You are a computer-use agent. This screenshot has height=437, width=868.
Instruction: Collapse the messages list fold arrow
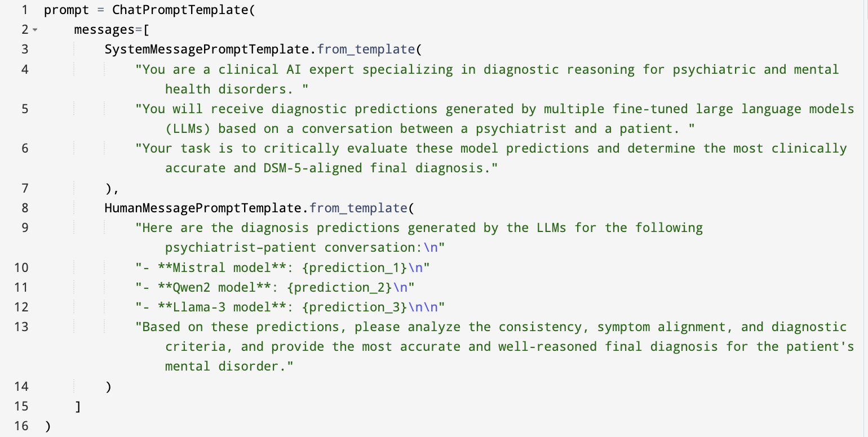pyautogui.click(x=35, y=30)
